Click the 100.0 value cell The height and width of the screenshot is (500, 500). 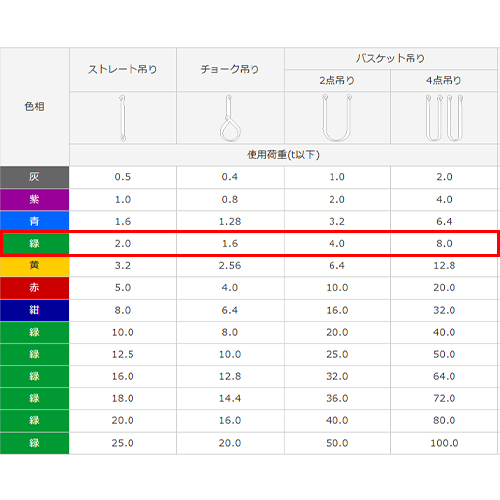(x=444, y=443)
